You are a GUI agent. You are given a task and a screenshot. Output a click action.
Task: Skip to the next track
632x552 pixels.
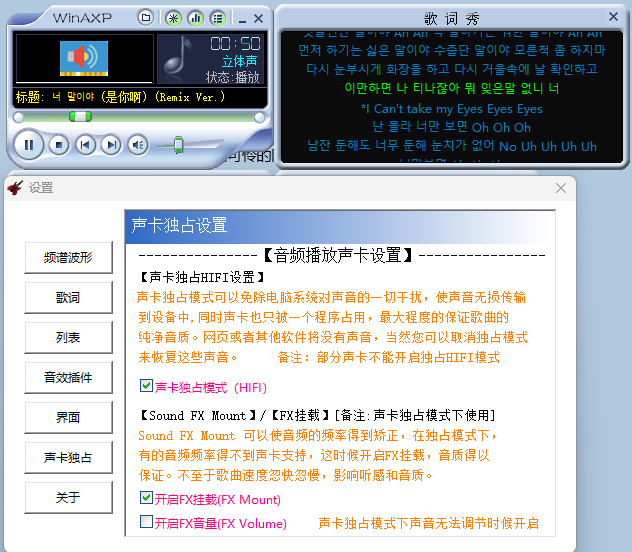click(x=112, y=145)
